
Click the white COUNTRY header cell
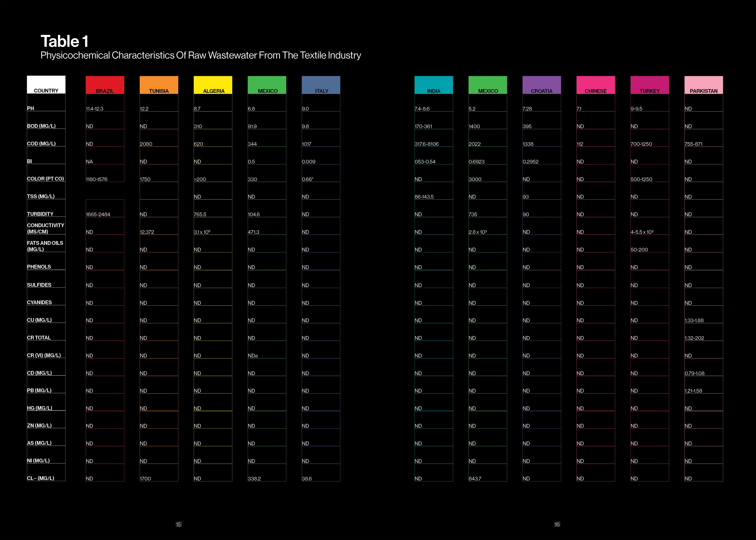pos(46,85)
